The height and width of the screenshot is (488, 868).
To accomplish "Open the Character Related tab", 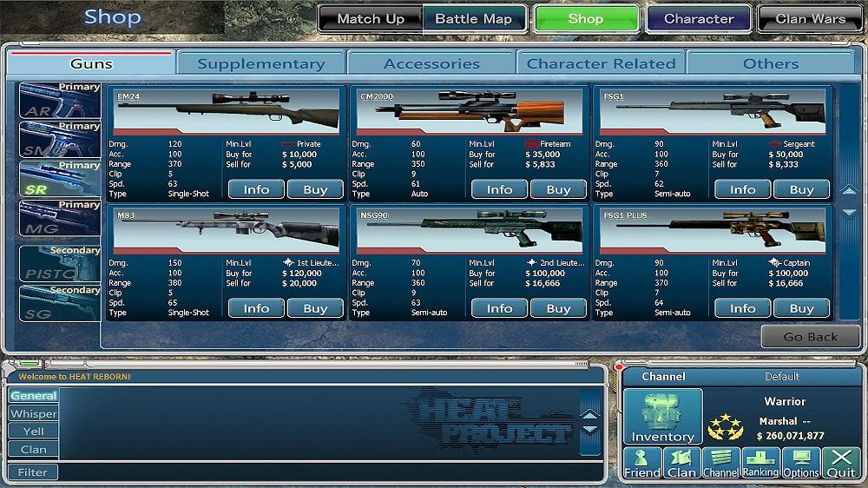I will [x=601, y=63].
